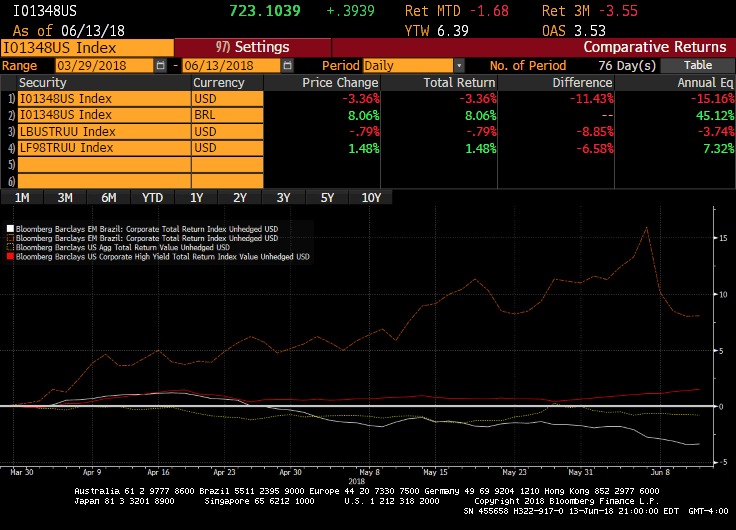The image size is (736, 530).
Task: Open the 97) Settings menu
Action: coord(253,47)
